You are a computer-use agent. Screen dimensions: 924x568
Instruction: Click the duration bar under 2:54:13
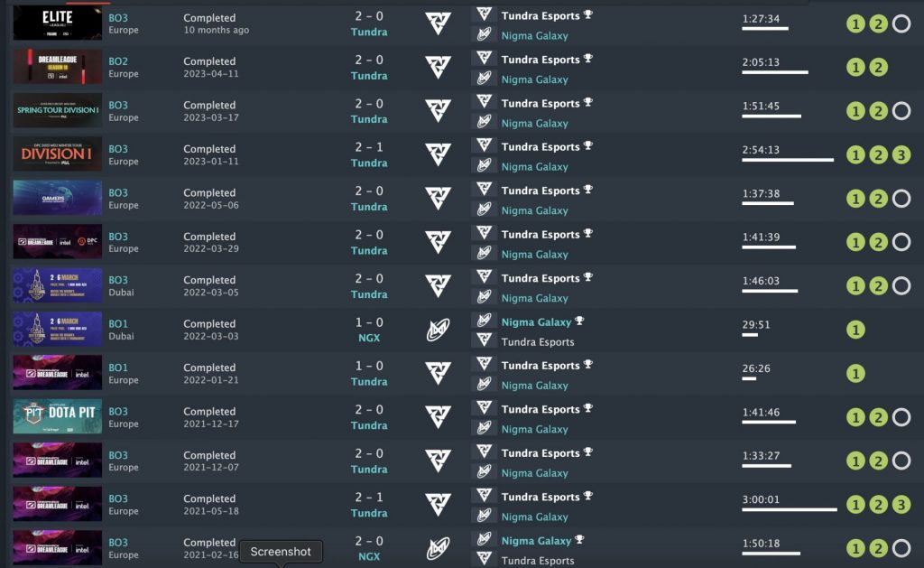[787, 161]
